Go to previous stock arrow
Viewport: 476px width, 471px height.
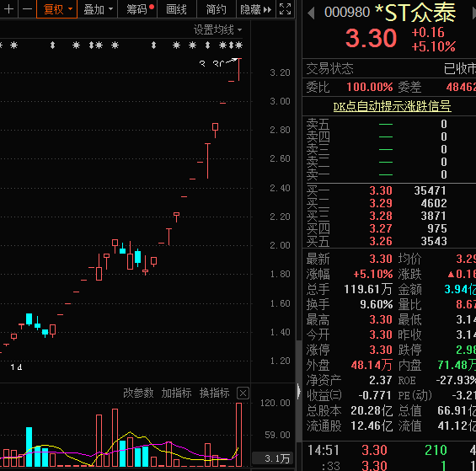[311, 13]
